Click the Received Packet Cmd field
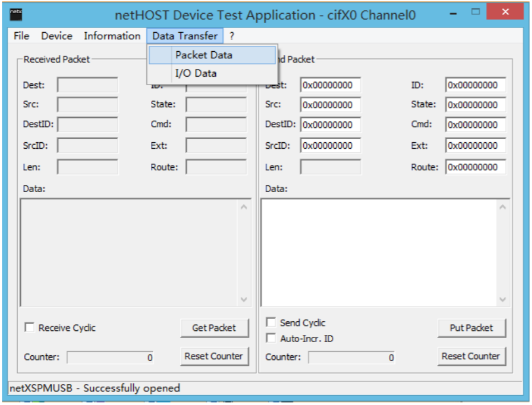This screenshot has height=405, width=532. pyautogui.click(x=216, y=125)
